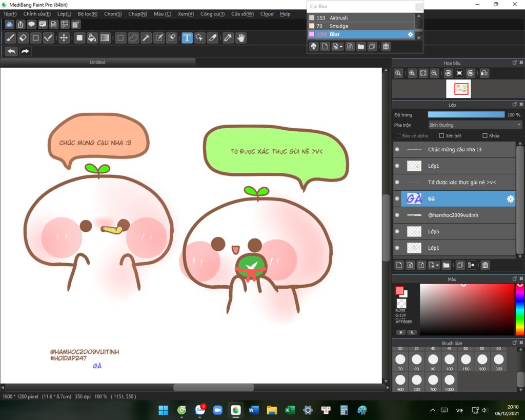Click the cloud save icon
The width and height of the screenshot is (525, 420).
pos(9,25)
